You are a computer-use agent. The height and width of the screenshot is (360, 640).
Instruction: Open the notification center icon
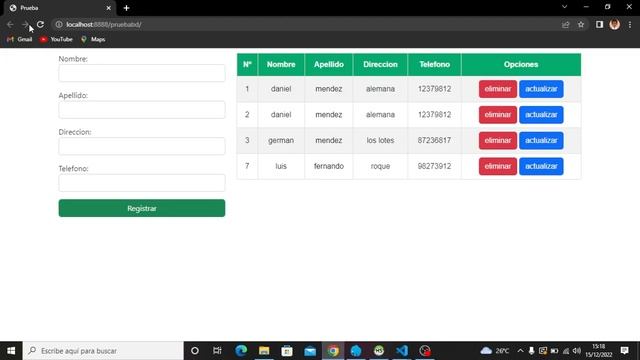tap(624, 351)
